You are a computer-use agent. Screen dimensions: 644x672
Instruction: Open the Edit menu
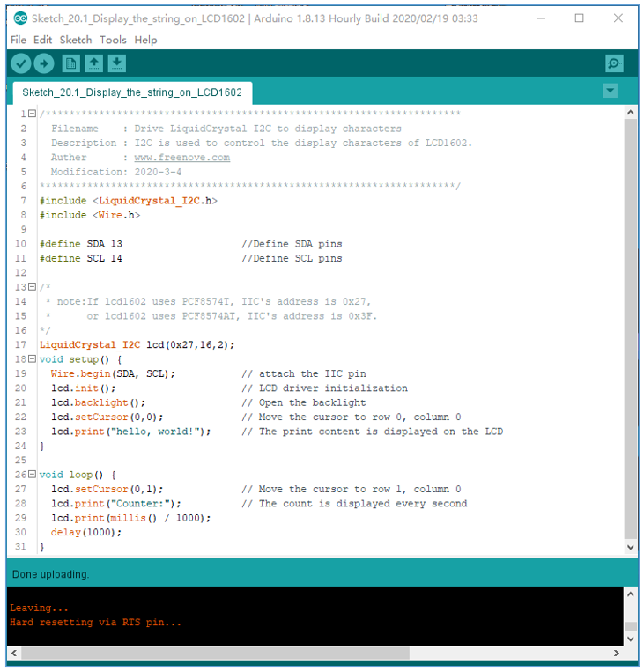point(42,40)
